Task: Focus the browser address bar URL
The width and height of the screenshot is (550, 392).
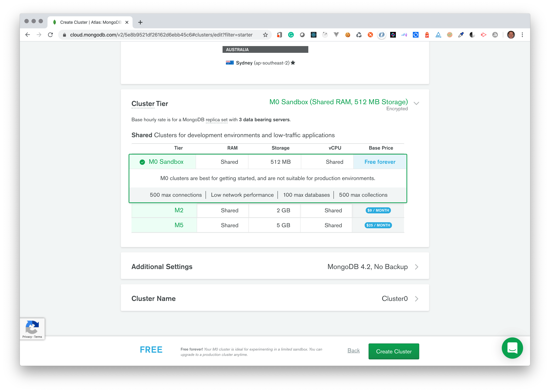Action: tap(161, 35)
